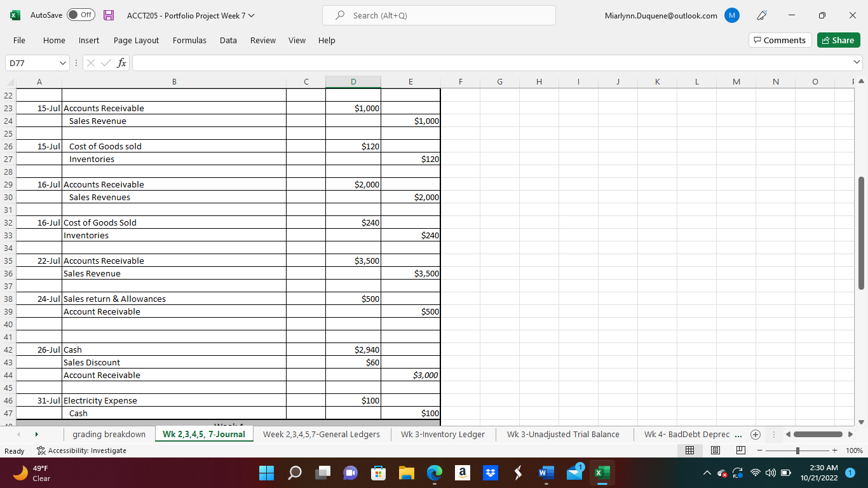Click the Microsoft 365 account avatar
868x488 pixels.
tap(731, 15)
